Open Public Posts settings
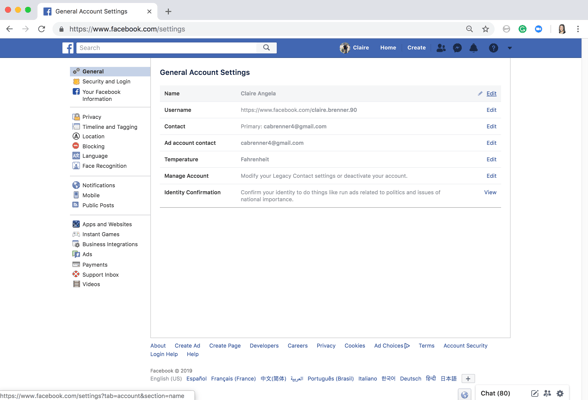588x400 pixels. pyautogui.click(x=98, y=205)
